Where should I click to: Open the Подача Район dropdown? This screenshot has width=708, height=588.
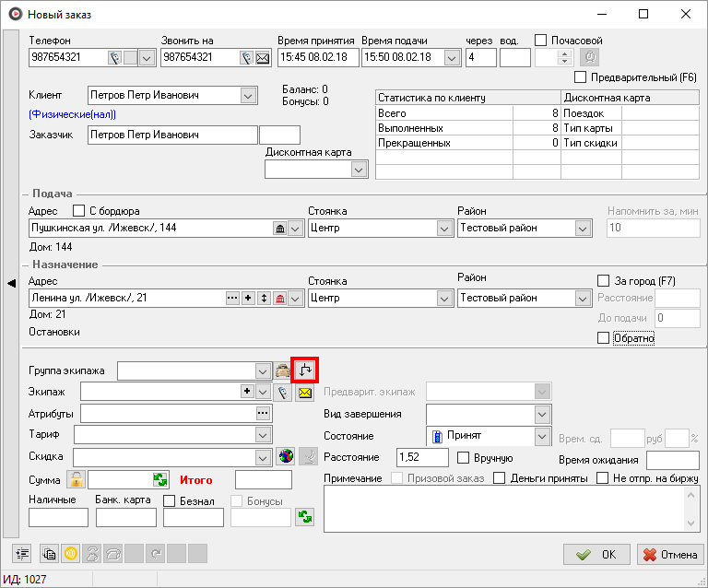(583, 229)
